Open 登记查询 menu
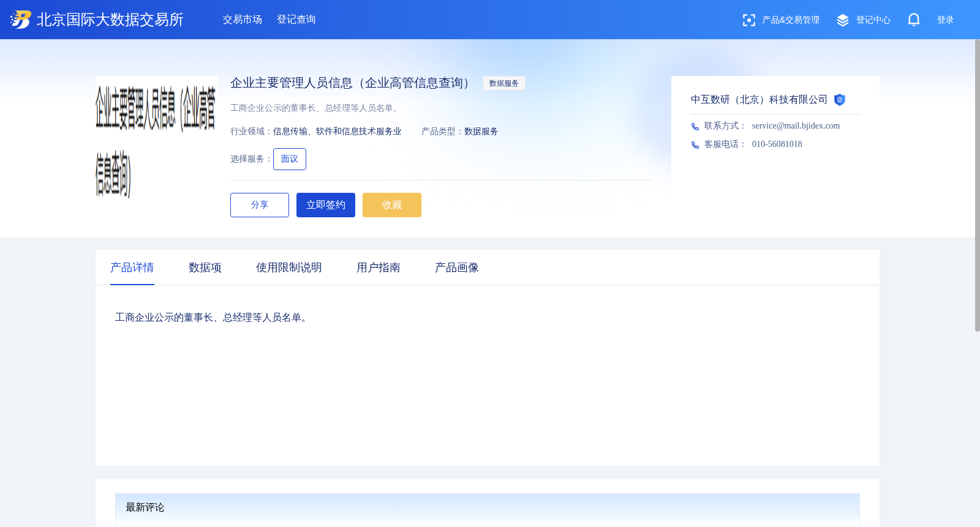The image size is (980, 527). pyautogui.click(x=296, y=20)
